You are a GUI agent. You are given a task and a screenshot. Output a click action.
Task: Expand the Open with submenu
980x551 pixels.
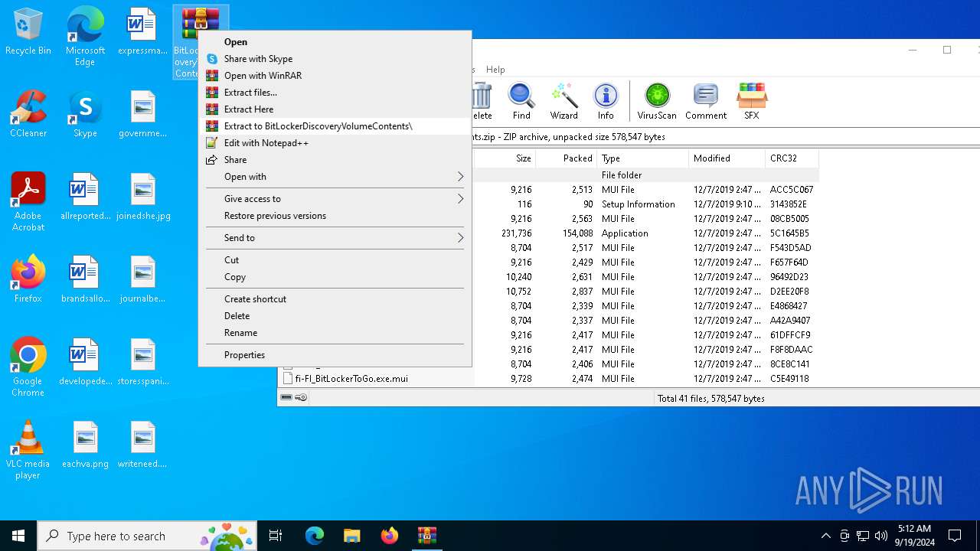tap(335, 177)
